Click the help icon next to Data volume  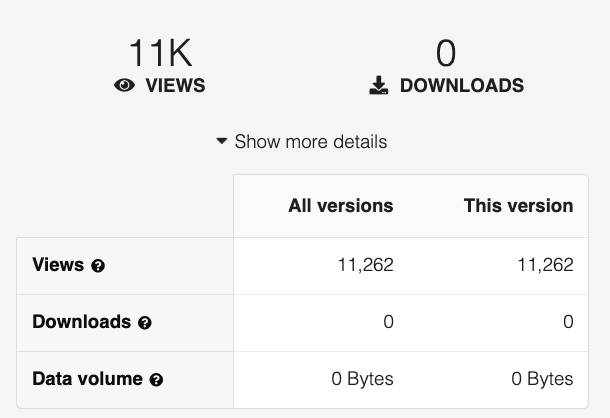pyautogui.click(x=156, y=380)
